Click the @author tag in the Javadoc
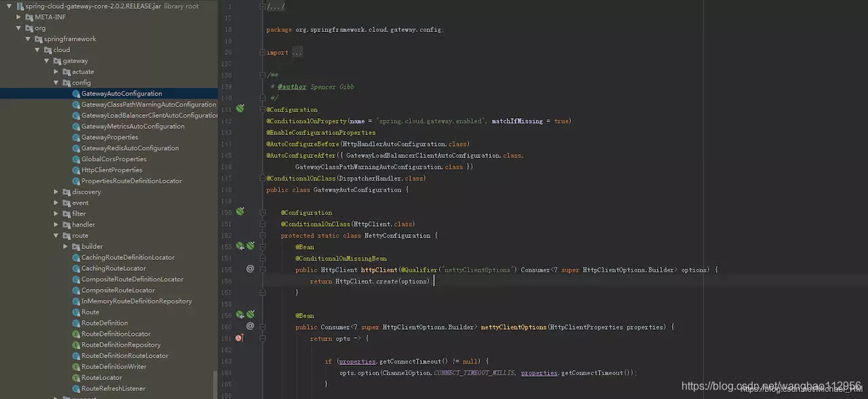 [x=292, y=87]
